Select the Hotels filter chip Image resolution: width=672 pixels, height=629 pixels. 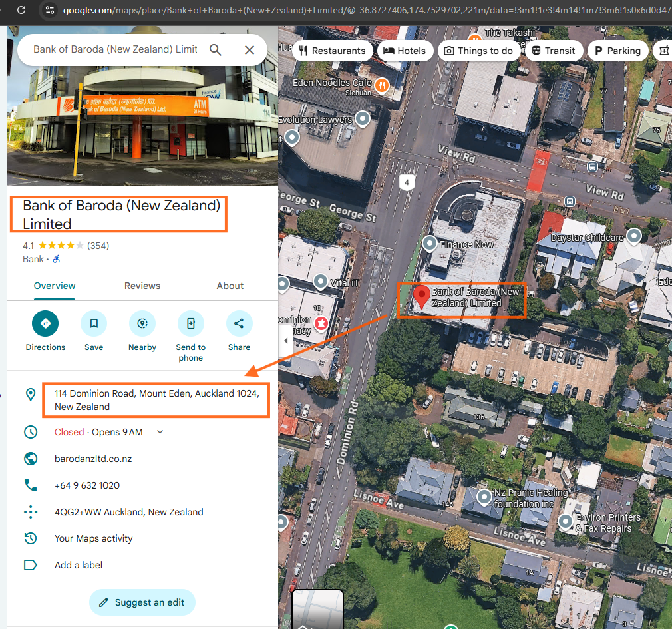405,51
